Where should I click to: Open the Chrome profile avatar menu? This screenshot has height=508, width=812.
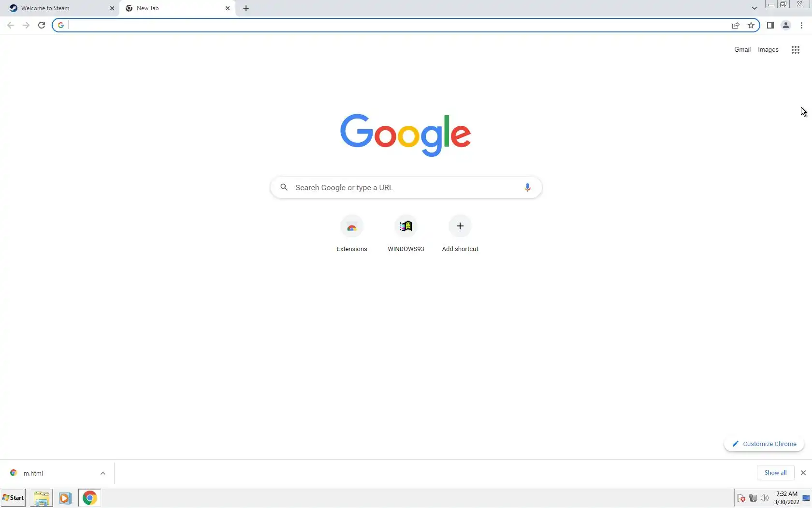coord(786,25)
